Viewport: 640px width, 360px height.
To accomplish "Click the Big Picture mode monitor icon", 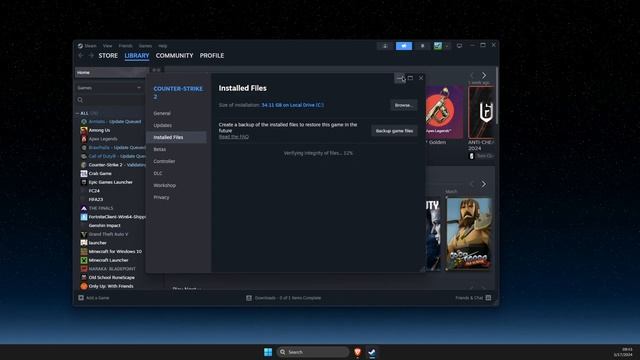I will coord(459,46).
